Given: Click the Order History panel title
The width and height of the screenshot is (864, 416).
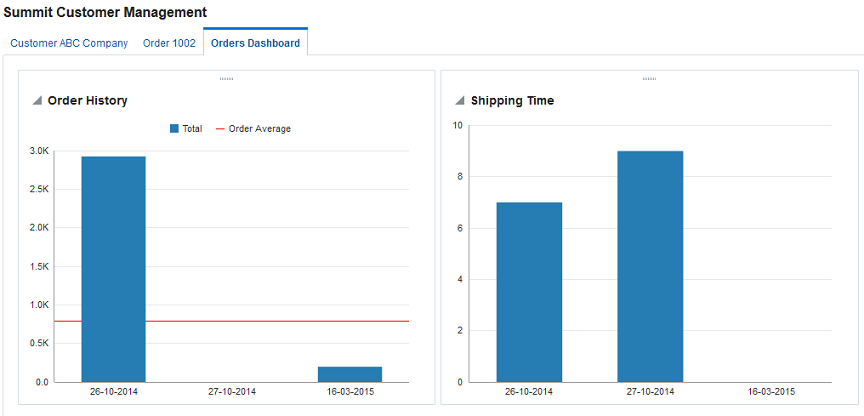Looking at the screenshot, I should coord(88,101).
